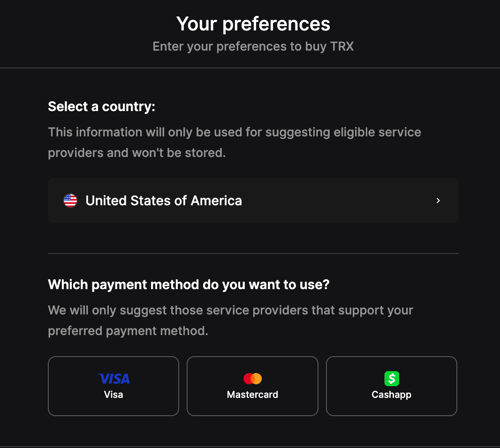
Task: Click the "Select a country:" heading
Action: (x=101, y=107)
